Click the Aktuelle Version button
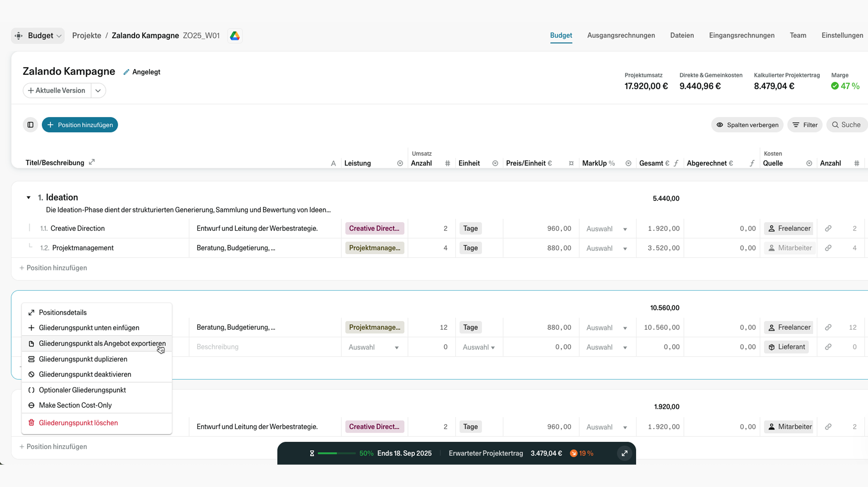 [57, 91]
